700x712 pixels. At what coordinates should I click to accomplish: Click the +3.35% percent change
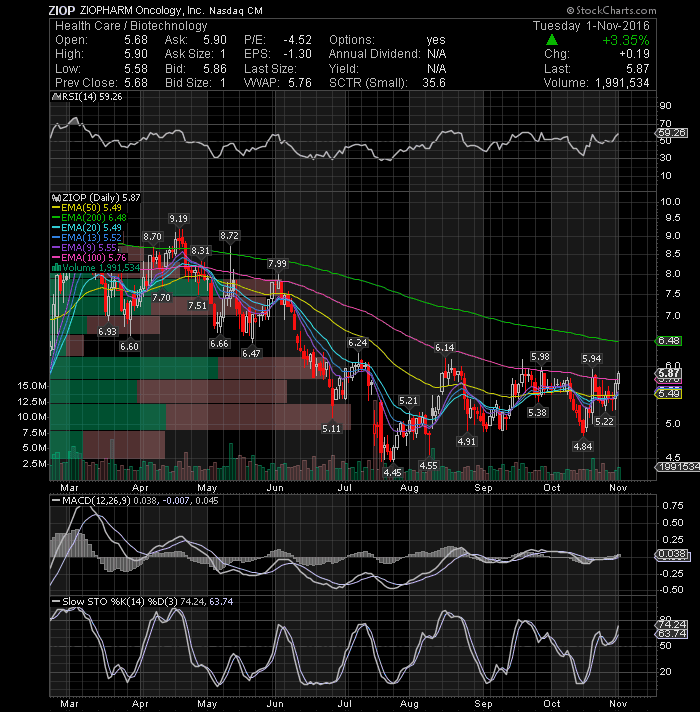(626, 40)
